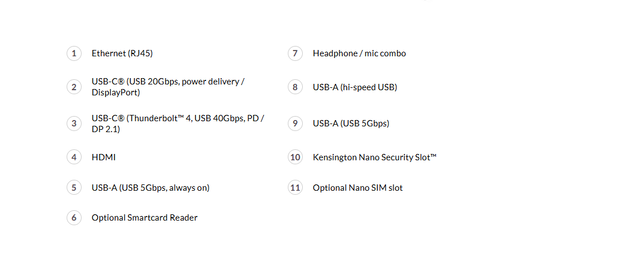Click the circled number 9 marker
This screenshot has width=644, height=270.
(x=295, y=124)
